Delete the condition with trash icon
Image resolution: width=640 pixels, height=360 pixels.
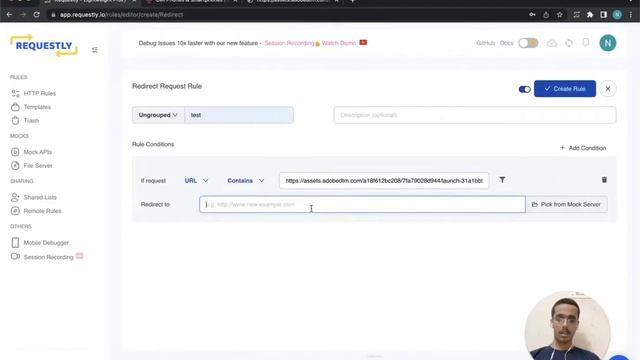(604, 180)
